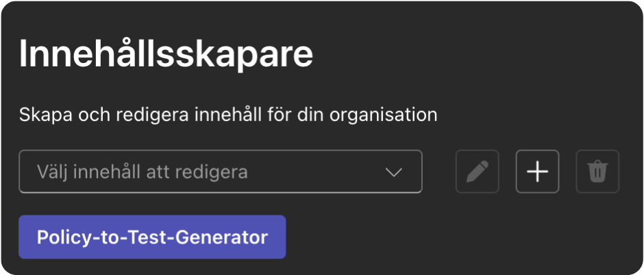Click the "Välj innehåll att redigera" placeholder text
Image resolution: width=644 pixels, height=275 pixels.
142,172
